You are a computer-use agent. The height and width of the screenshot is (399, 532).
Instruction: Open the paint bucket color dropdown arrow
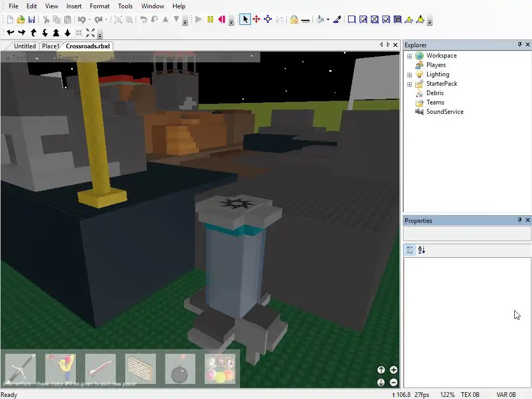(x=328, y=20)
